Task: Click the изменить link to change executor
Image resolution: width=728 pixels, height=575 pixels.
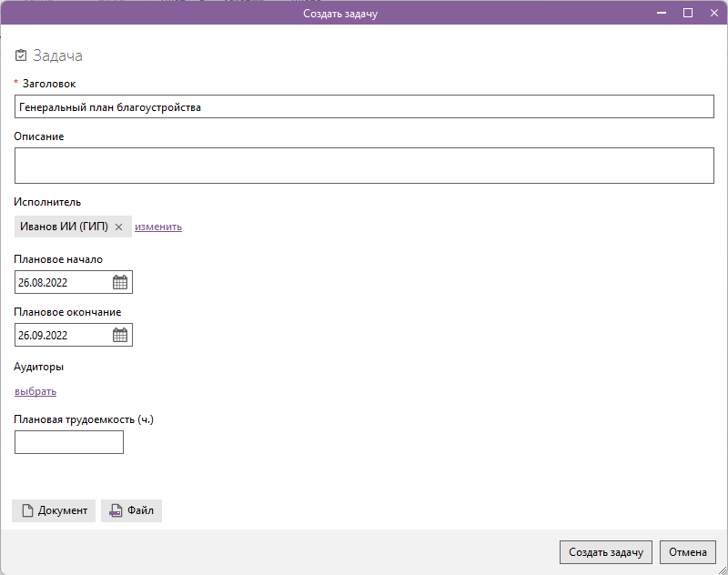Action: (x=158, y=227)
